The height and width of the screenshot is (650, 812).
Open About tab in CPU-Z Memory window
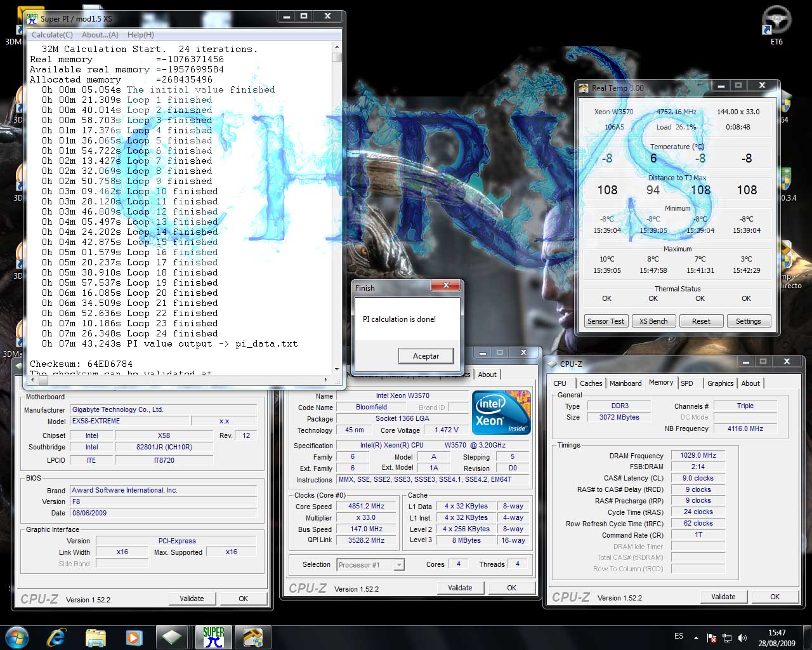[x=750, y=383]
